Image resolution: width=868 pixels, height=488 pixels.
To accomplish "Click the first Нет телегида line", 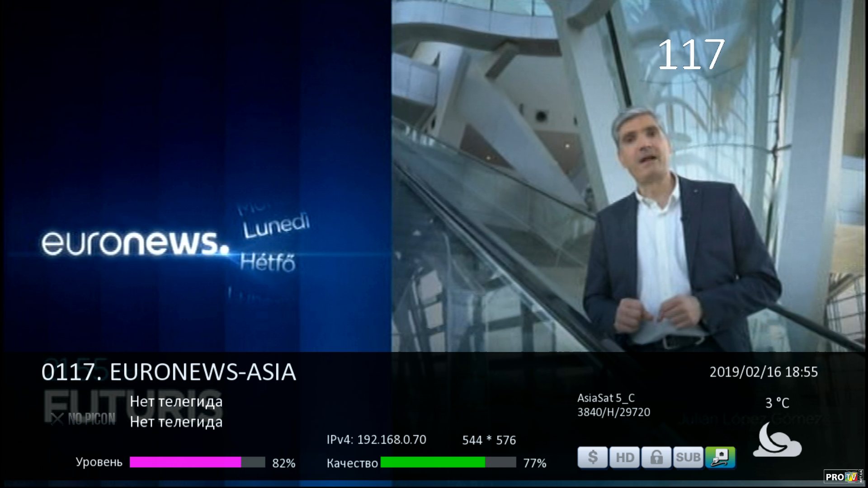I will 176,401.
